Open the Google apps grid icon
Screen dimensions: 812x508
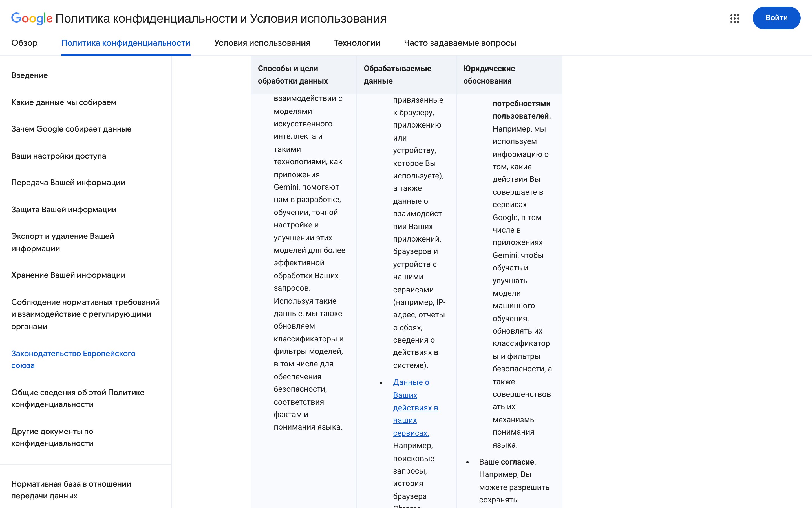pos(734,18)
